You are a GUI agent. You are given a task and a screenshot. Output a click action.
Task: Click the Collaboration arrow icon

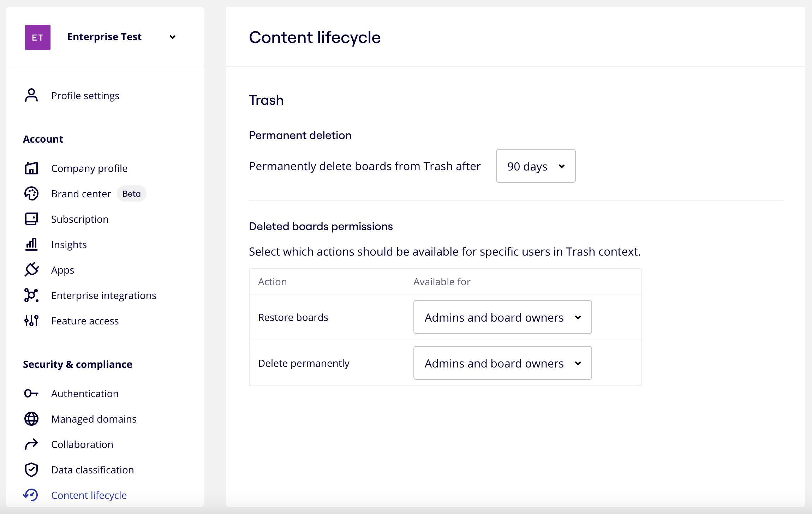31,444
